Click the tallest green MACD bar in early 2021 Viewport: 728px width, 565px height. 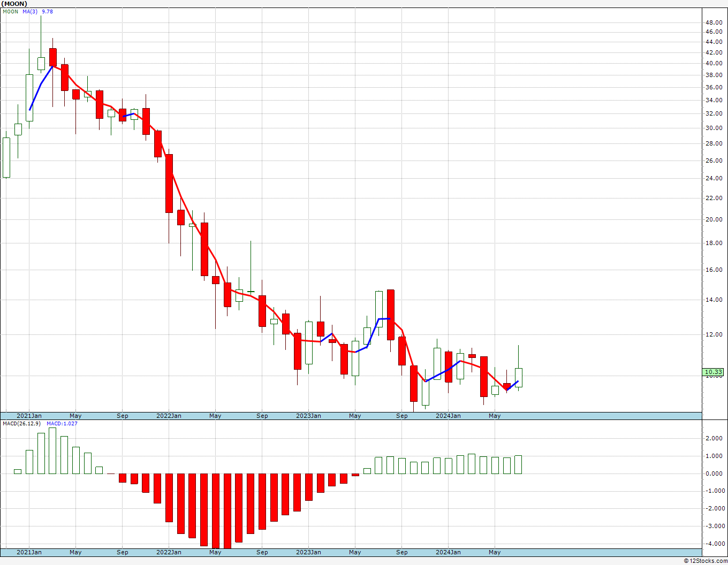click(52, 451)
